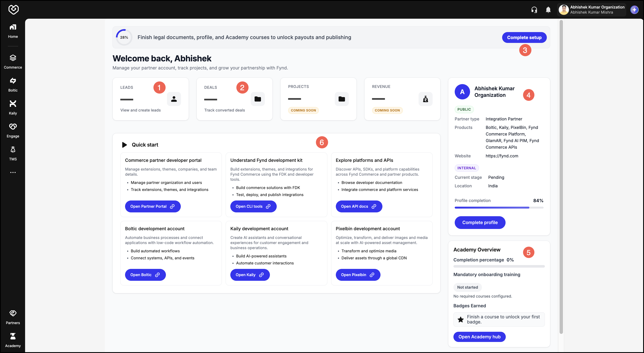Show more products via the three-dot icon
Image resolution: width=644 pixels, height=353 pixels.
[x=13, y=172]
